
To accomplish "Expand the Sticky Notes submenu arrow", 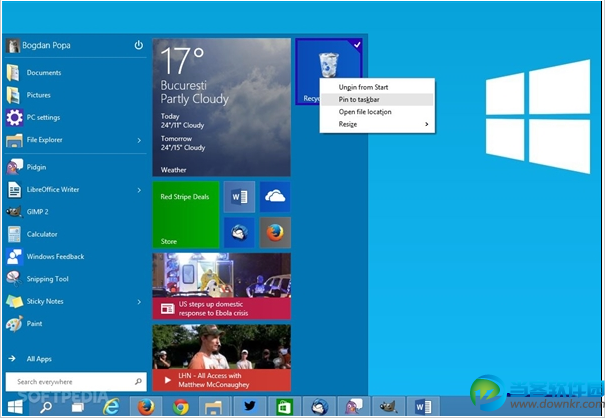I will [x=138, y=301].
